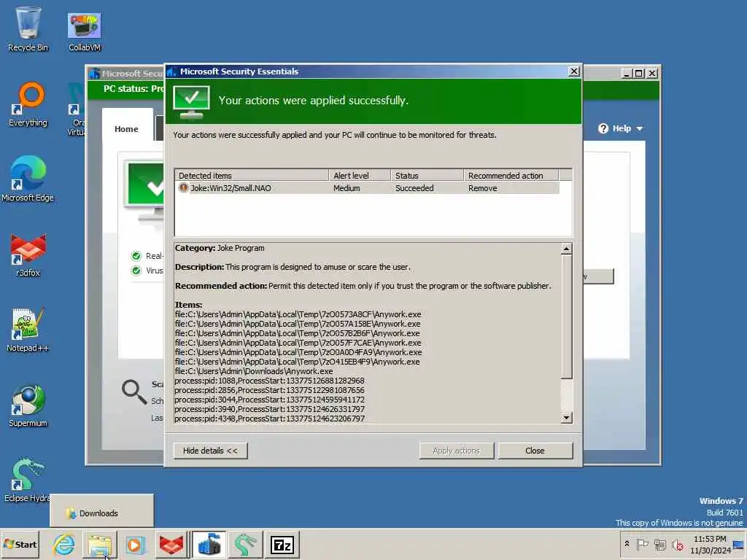Launch the r3dfox browser shortcut
The image size is (747, 560).
28,254
